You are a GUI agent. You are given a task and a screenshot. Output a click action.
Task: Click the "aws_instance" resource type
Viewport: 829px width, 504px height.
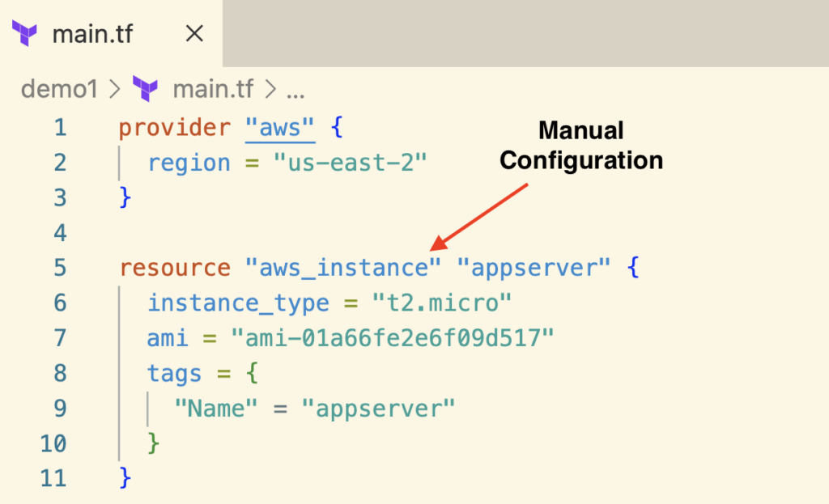click(x=343, y=269)
